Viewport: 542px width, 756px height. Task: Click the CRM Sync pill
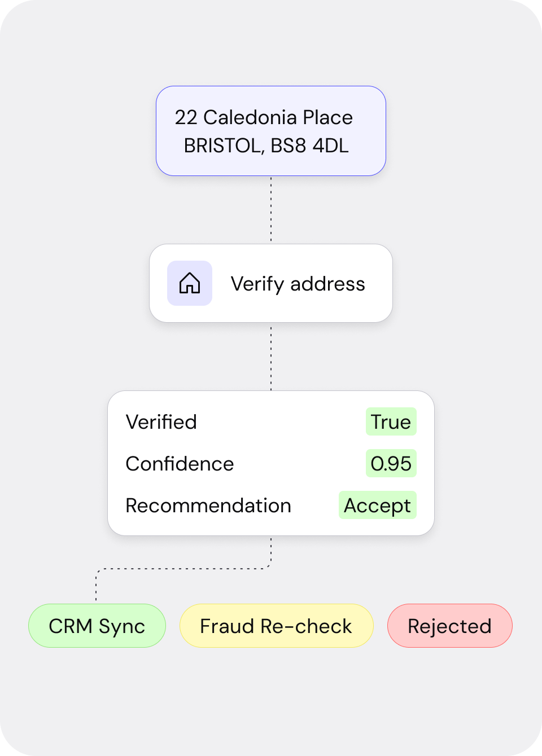click(x=97, y=626)
